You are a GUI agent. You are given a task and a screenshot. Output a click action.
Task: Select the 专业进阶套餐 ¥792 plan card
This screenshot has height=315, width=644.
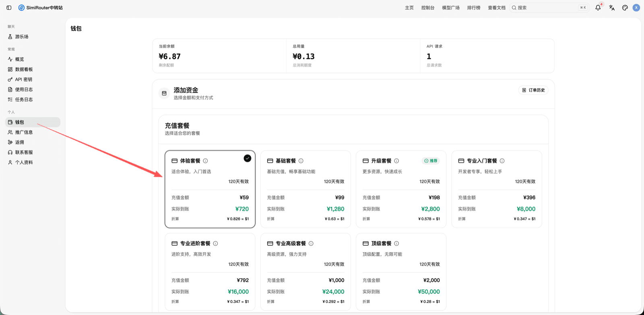pos(210,272)
